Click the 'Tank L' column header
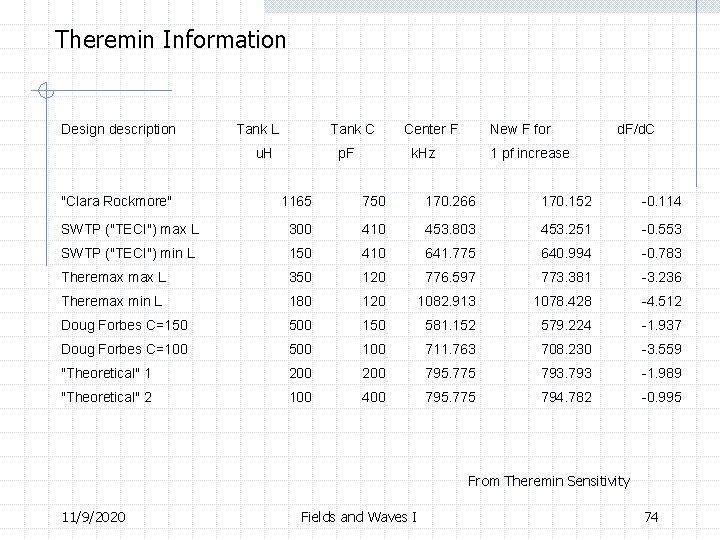Image resolution: width=720 pixels, height=540 pixels. coord(258,129)
